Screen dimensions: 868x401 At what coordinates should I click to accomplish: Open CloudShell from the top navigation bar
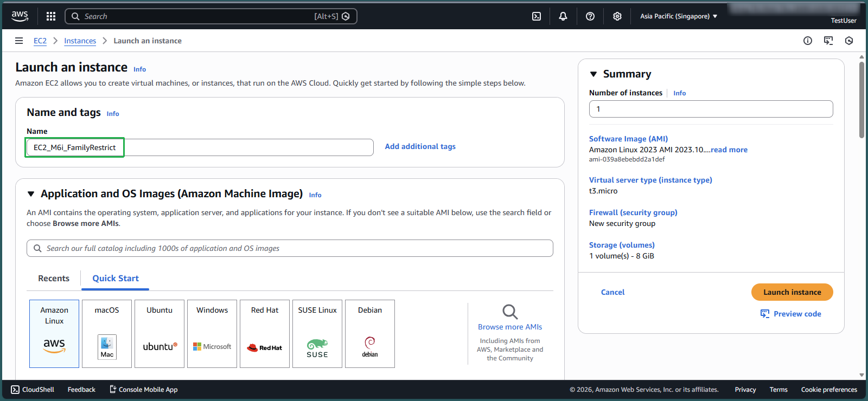(536, 16)
